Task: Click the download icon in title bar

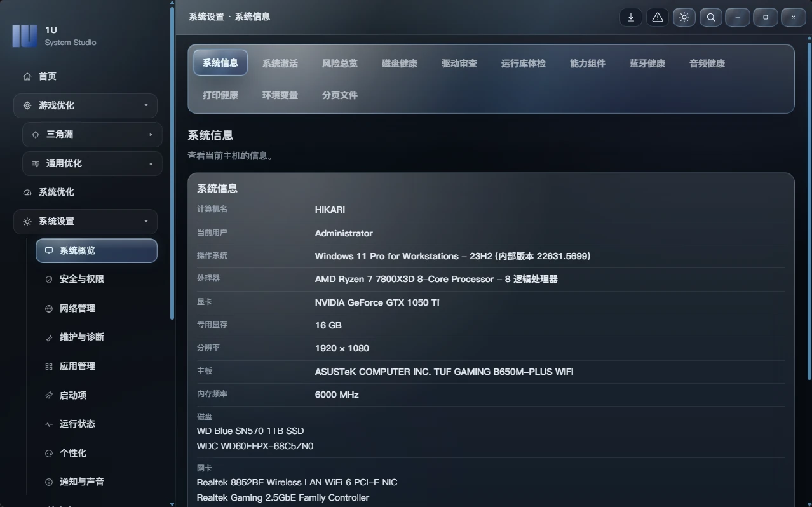Action: pos(631,17)
